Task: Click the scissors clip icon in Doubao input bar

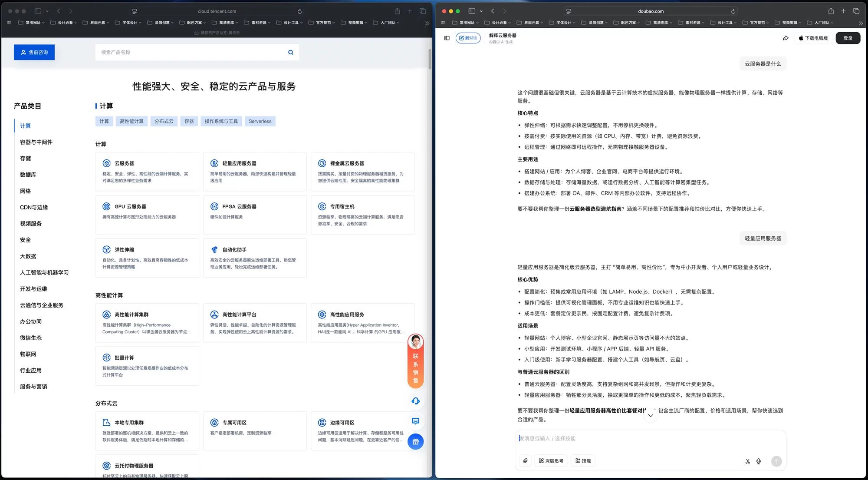Action: (747, 461)
